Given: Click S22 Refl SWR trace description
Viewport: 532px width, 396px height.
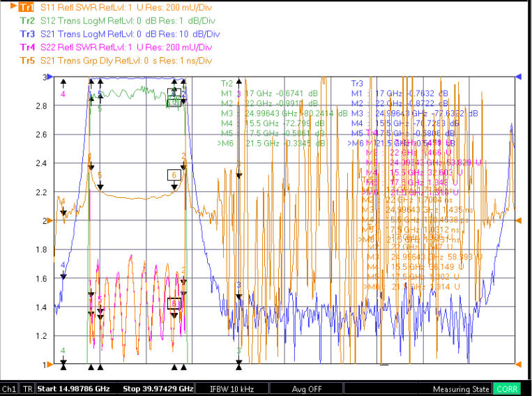Looking at the screenshot, I should [126, 47].
